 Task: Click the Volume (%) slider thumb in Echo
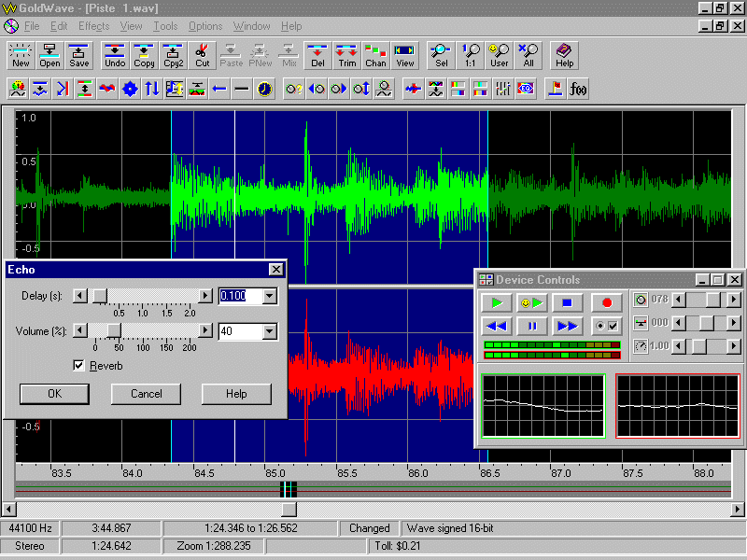click(113, 330)
